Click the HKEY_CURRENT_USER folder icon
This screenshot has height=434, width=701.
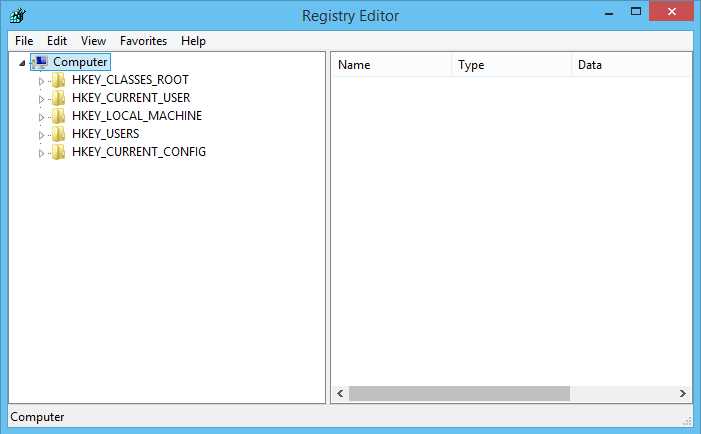click(x=59, y=98)
